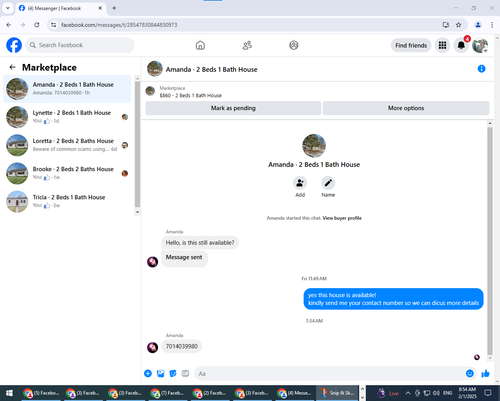This screenshot has height=401, width=500.
Task: Click the install app icon in address bar
Action: click(x=446, y=25)
